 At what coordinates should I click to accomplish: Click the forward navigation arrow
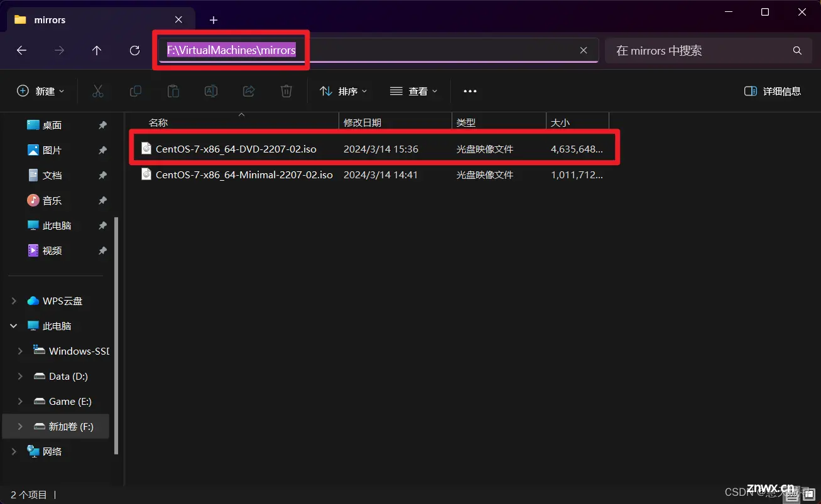point(59,50)
